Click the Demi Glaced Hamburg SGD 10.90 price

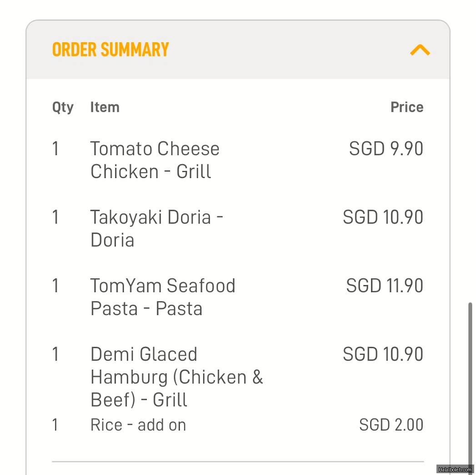coord(383,354)
